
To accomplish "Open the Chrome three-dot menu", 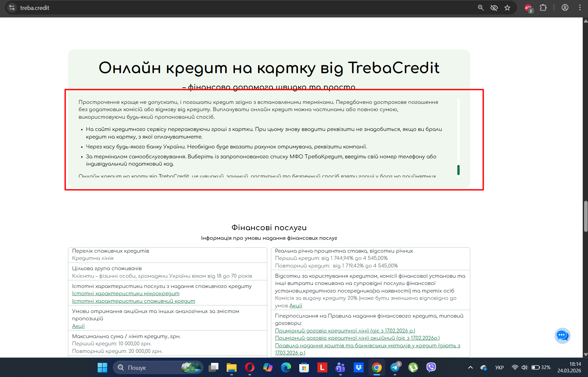I will pos(580,8).
